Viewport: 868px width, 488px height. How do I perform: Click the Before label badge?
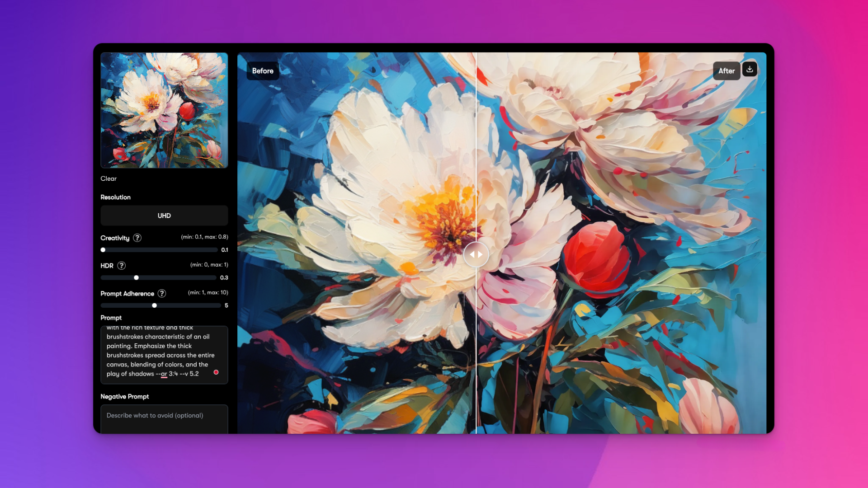point(263,71)
